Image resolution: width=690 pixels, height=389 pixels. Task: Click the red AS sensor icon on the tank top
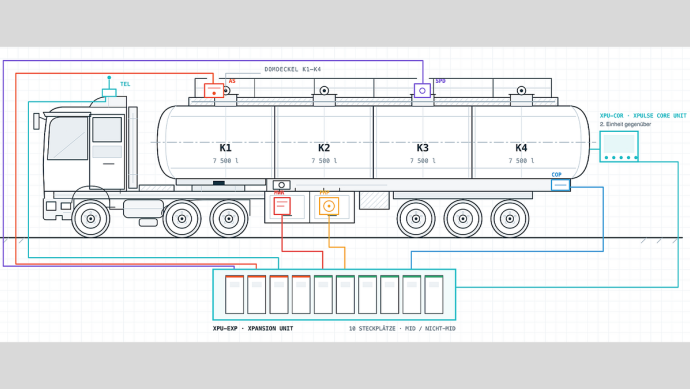[214, 91]
